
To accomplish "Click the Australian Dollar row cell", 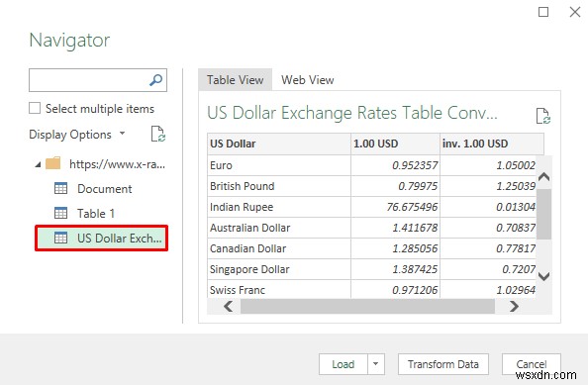I will click(x=279, y=228).
